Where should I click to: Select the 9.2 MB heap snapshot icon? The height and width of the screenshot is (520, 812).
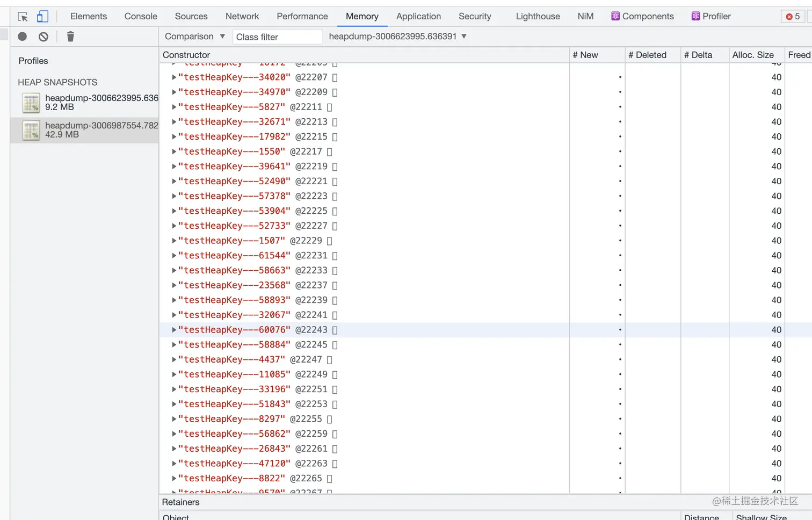coord(31,103)
